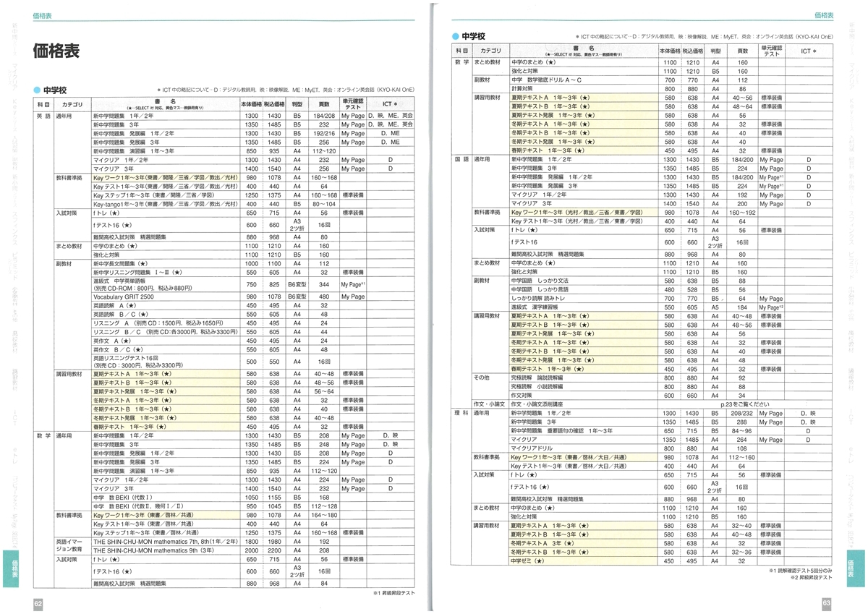Screen dimensions: 868x614
Task: Click the 国語 subject cell
Action: 461,158
